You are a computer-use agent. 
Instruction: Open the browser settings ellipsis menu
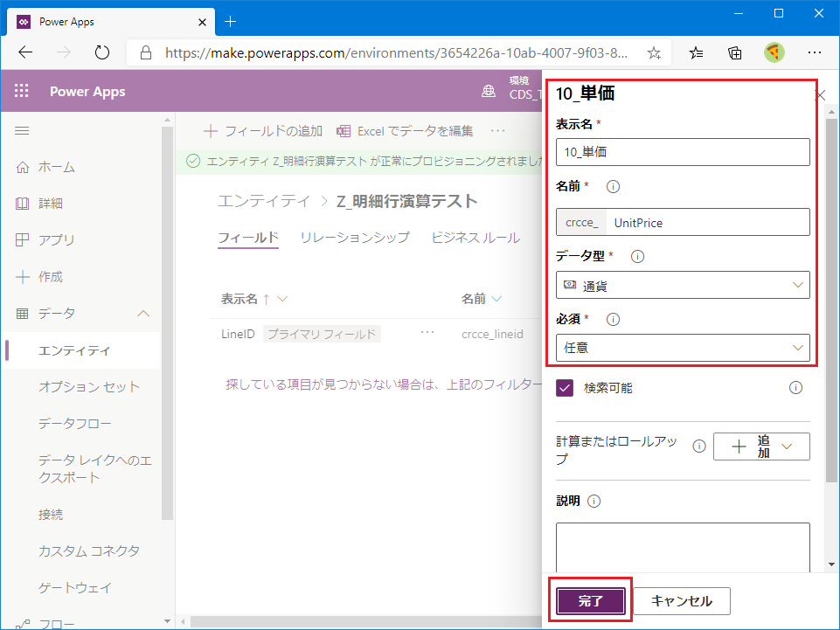815,52
